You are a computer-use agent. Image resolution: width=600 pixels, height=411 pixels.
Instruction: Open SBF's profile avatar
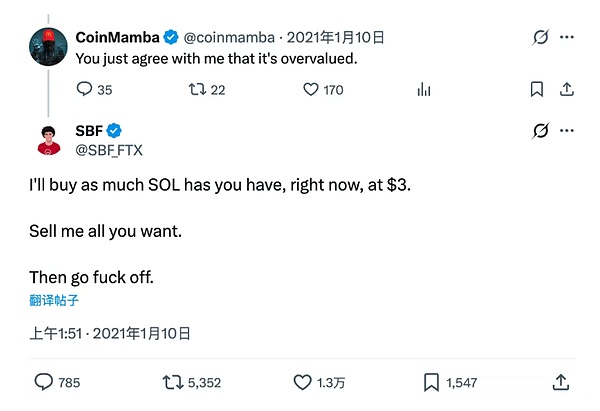[x=47, y=140]
